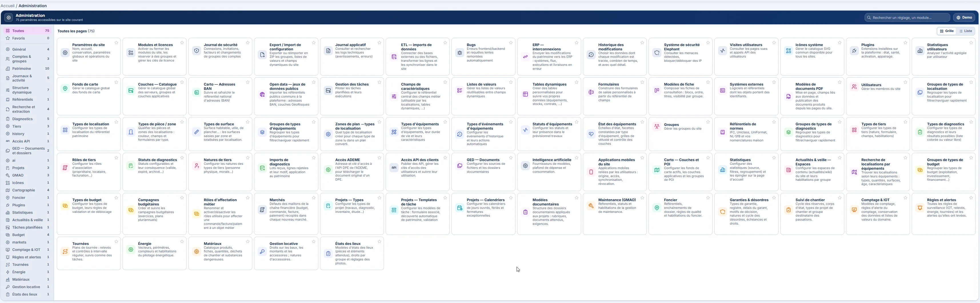Select Budget category in sidebar
Screen dimensions: 980x303
click(x=27, y=235)
